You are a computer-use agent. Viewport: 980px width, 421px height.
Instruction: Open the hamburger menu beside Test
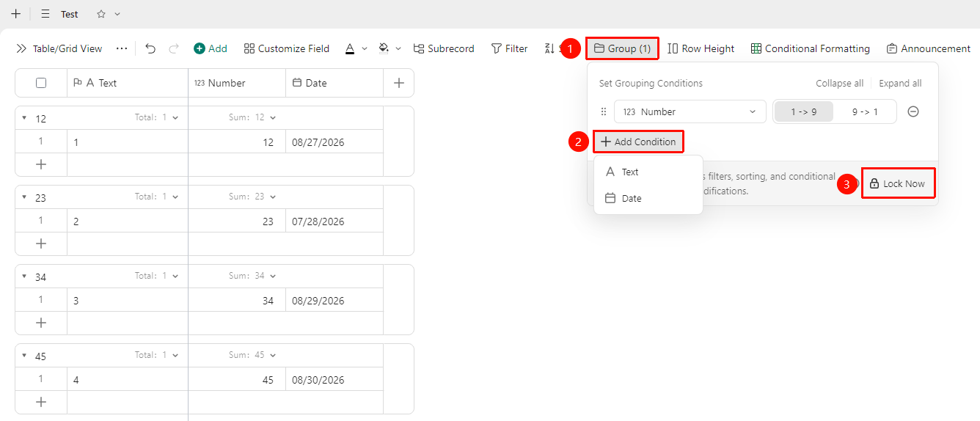tap(45, 14)
